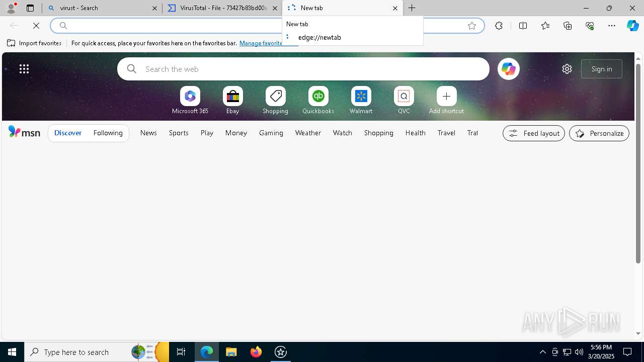Click the Search the web box
Screen dimensions: 644x362
[x=303, y=69]
